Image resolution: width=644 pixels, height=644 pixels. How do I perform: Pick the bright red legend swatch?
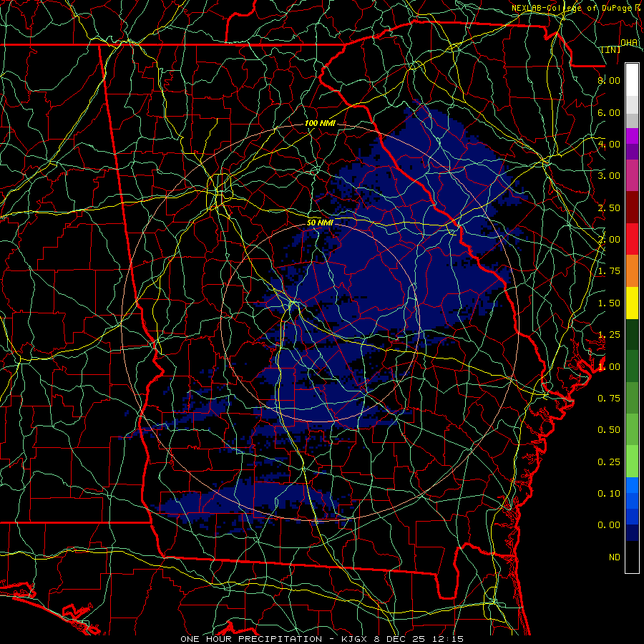(x=632, y=239)
